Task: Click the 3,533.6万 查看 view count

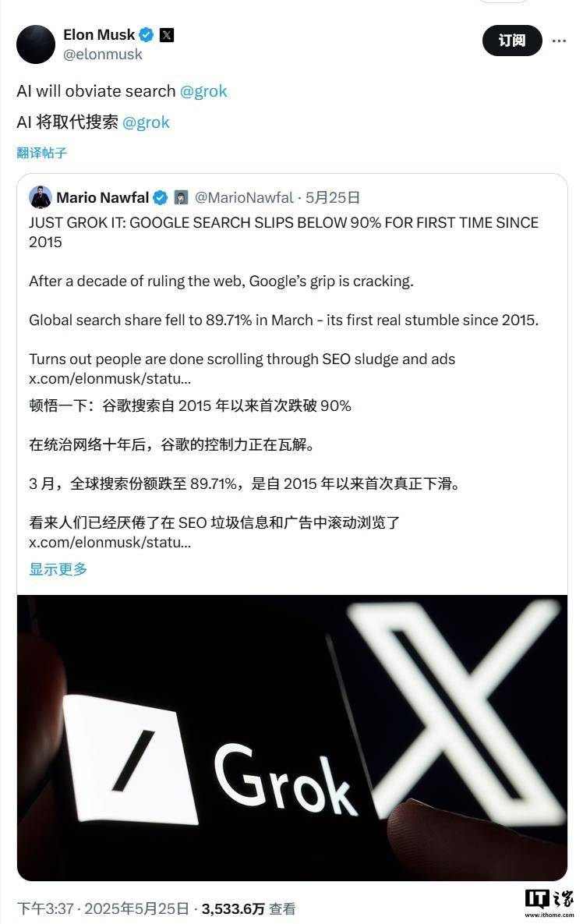Action: [248, 908]
